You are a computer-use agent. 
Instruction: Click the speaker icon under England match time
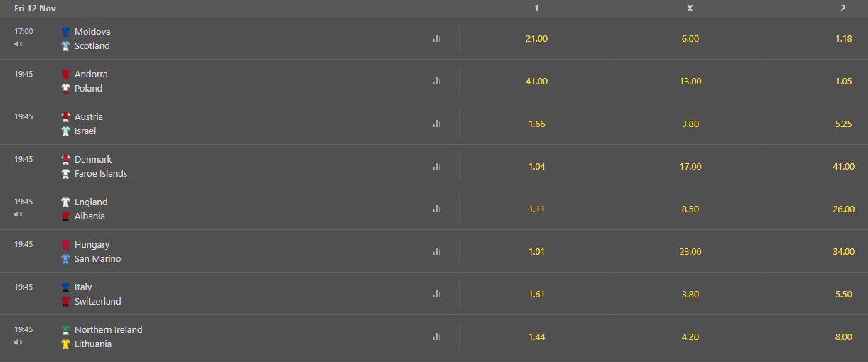click(18, 214)
